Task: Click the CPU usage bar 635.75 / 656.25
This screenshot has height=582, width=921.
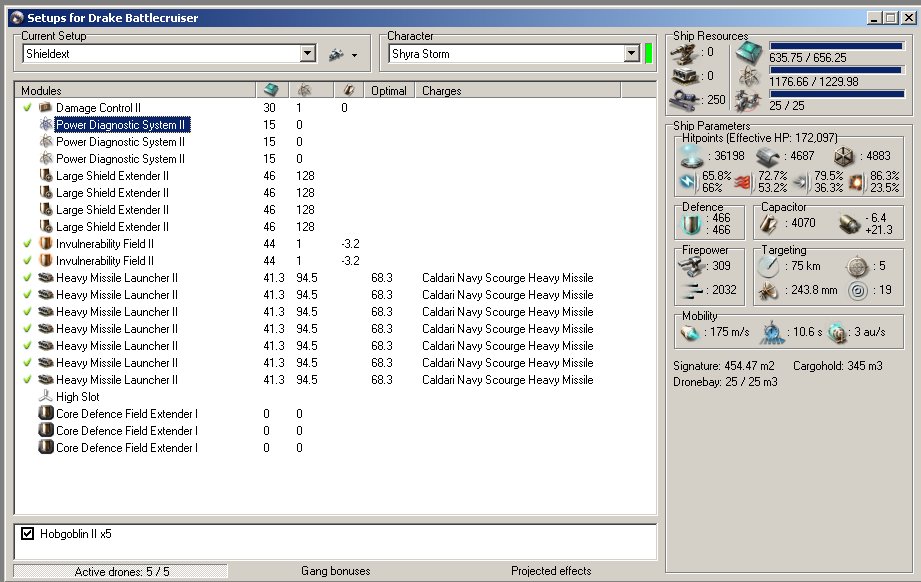Action: (x=836, y=46)
